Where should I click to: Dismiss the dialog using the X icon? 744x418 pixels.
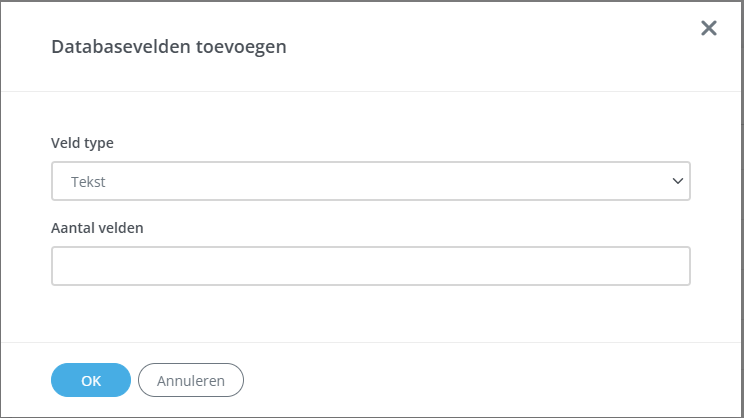click(x=709, y=28)
